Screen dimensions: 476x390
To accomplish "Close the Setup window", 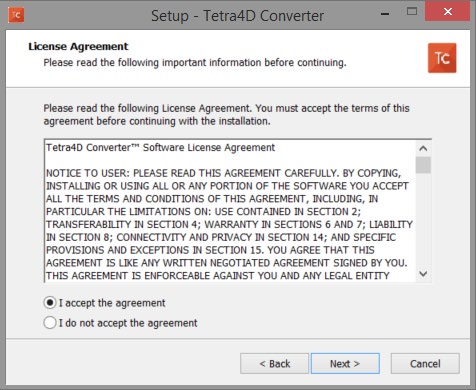I will pyautogui.click(x=448, y=12).
